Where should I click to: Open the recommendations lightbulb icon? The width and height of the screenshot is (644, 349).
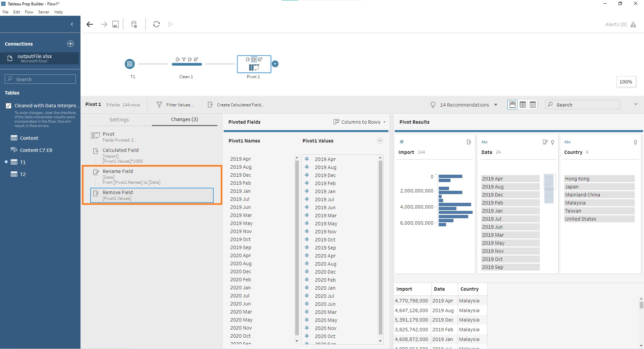tap(433, 105)
